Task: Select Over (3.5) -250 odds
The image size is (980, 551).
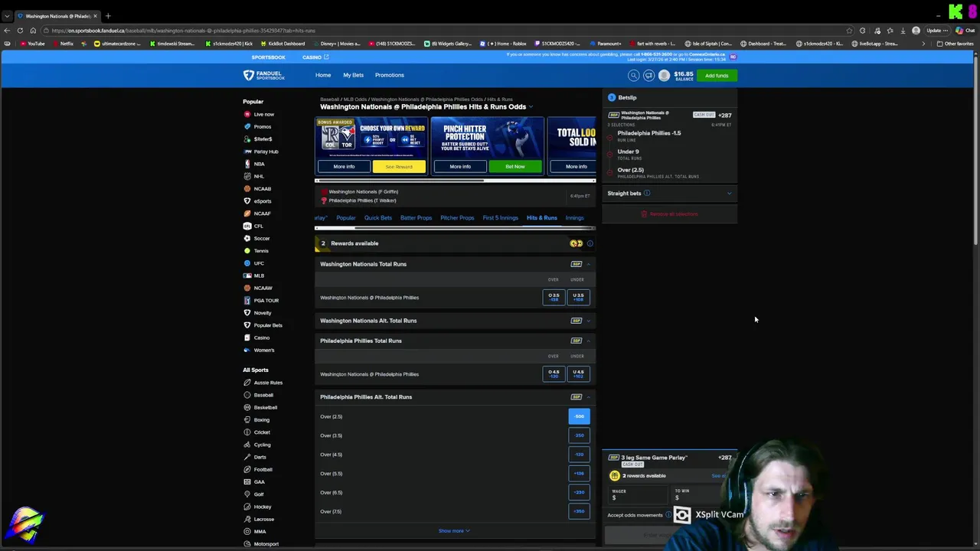Action: point(580,435)
